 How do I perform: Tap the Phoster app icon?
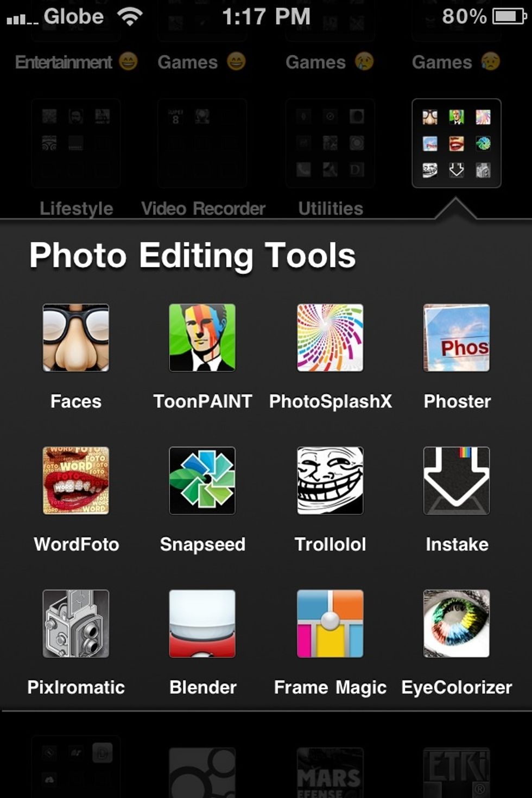click(457, 338)
